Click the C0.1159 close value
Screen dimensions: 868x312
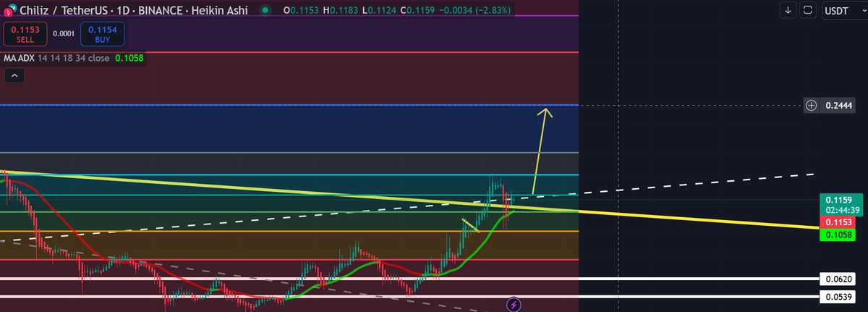coord(419,11)
